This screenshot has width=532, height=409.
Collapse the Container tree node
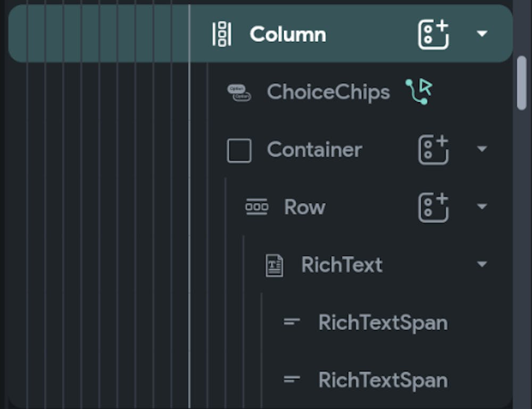click(482, 149)
